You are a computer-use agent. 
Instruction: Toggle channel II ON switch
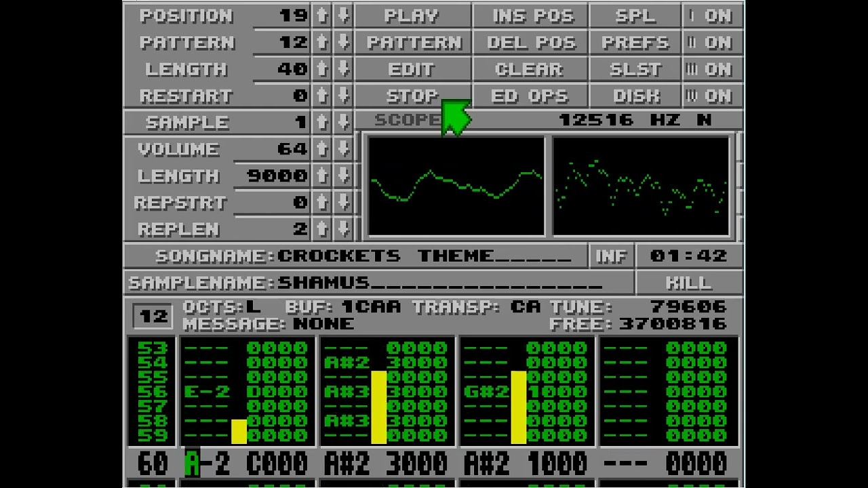pyautogui.click(x=712, y=42)
